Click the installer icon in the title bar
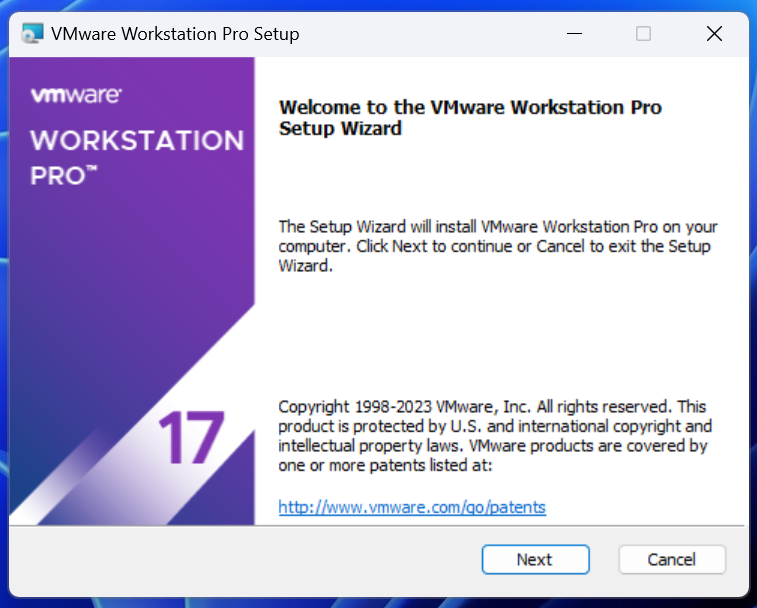The image size is (757, 608). point(32,34)
